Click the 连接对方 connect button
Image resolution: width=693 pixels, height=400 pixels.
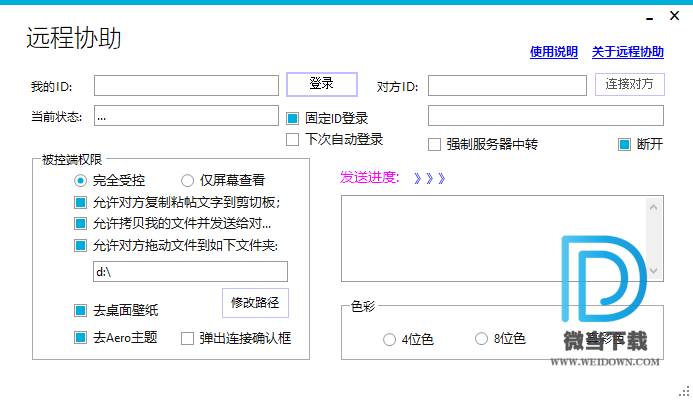[630, 85]
